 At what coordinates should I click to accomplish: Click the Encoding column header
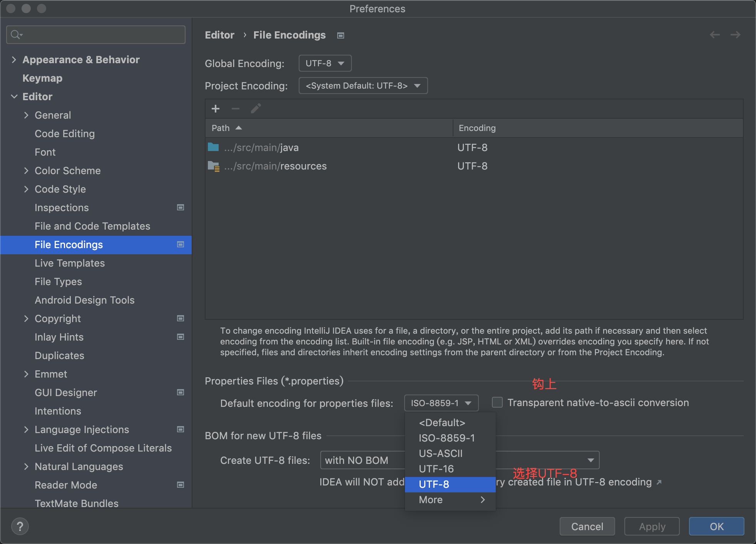[x=598, y=128]
